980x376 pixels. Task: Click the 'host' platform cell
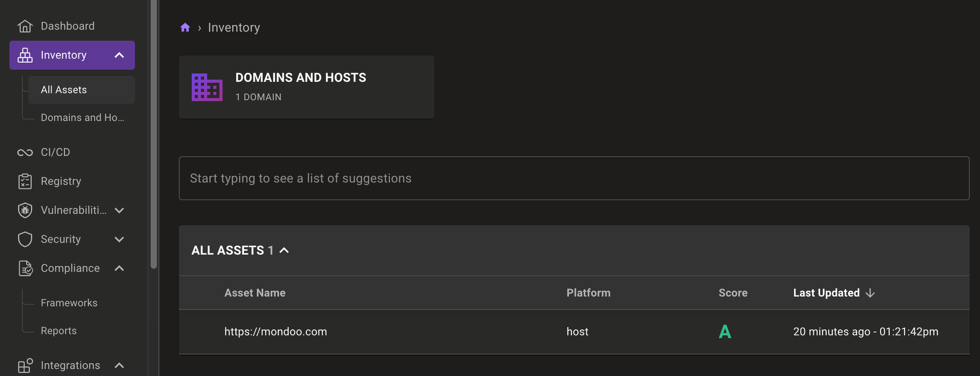click(x=577, y=332)
